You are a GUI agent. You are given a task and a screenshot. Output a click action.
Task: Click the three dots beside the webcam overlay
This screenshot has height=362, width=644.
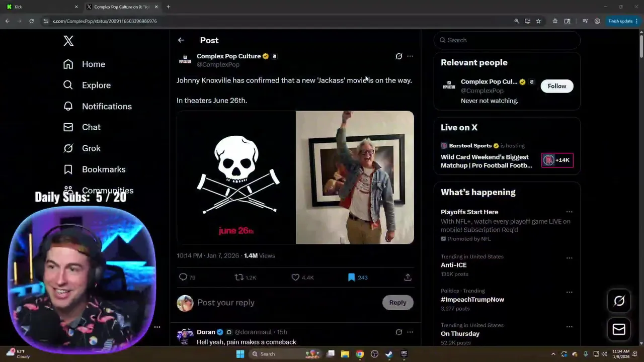click(157, 327)
